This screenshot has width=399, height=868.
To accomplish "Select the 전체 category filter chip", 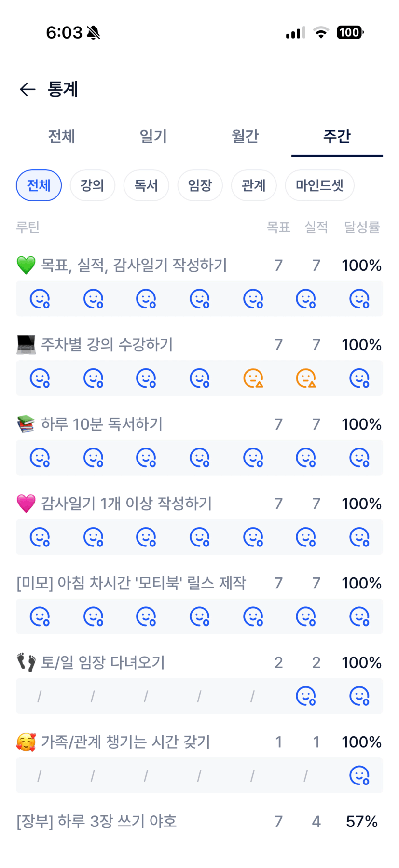I will pyautogui.click(x=39, y=185).
